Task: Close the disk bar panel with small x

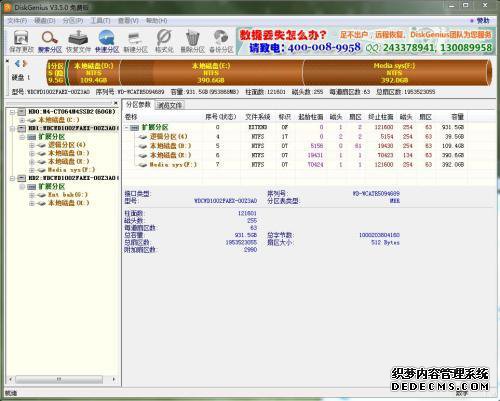Action: (x=7, y=61)
